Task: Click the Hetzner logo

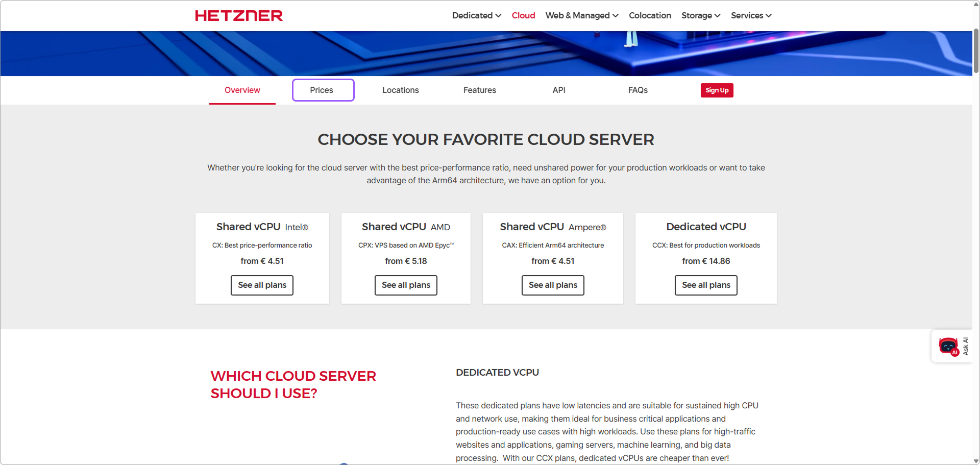Action: (x=239, y=16)
